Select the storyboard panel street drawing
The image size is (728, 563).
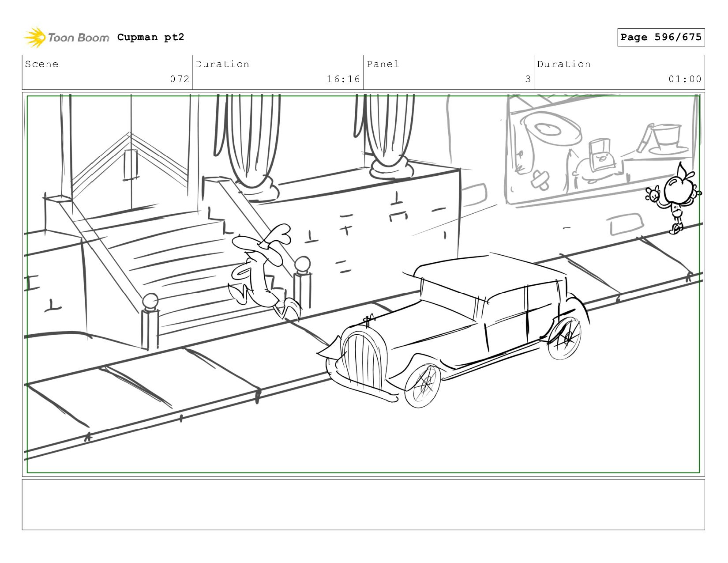pos(364,284)
